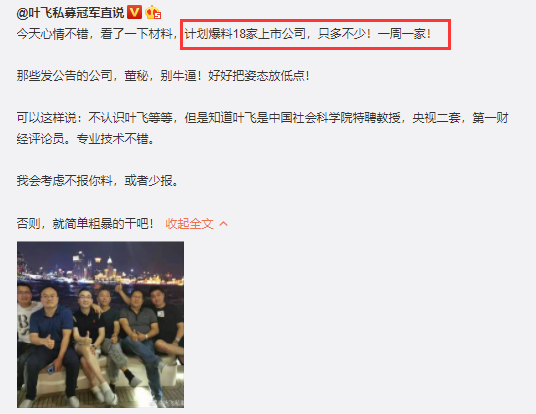Click the orange V verified badge
Viewport: 536px width, 414px height.
coord(134,12)
